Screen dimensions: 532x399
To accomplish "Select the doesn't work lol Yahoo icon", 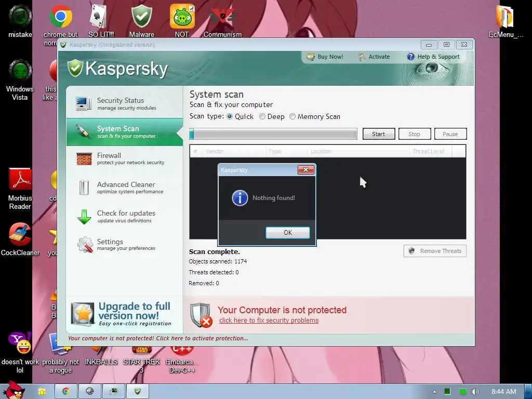I will point(20,353).
